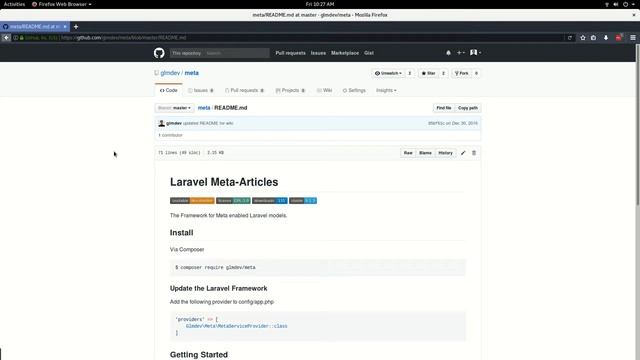Viewport: 640px width, 360px height.
Task: Open the Firefox hamburger menu
Action: tap(633, 38)
